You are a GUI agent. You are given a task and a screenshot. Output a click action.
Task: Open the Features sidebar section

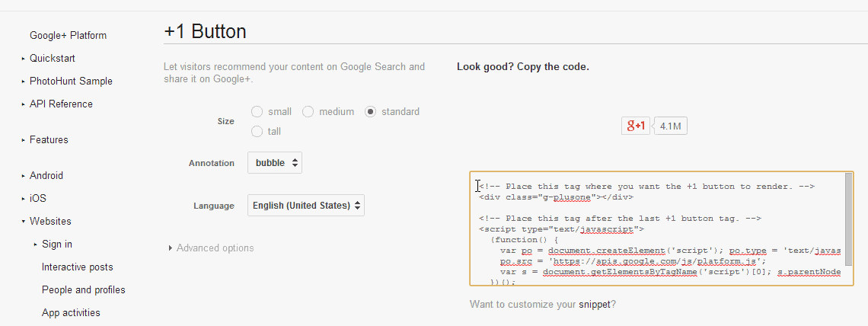[49, 140]
